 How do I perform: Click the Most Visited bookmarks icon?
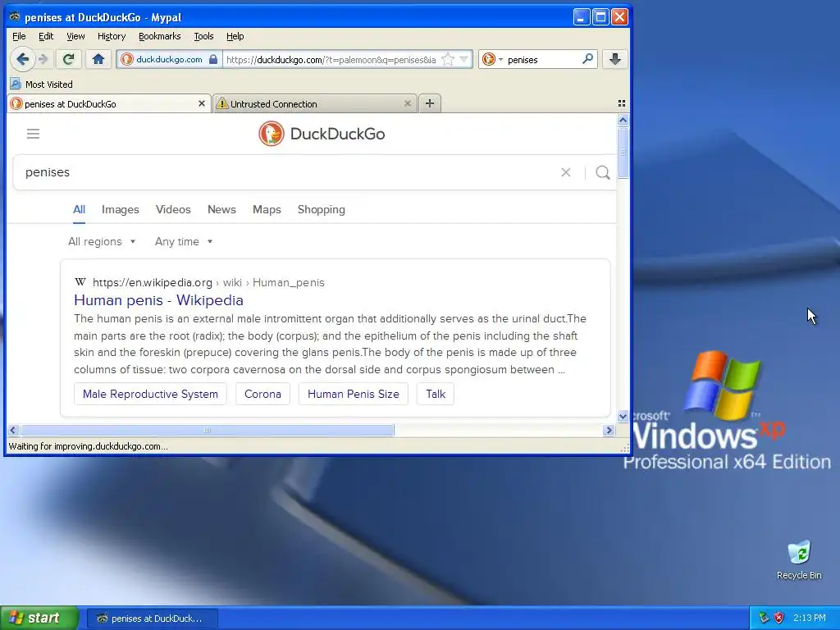point(16,84)
